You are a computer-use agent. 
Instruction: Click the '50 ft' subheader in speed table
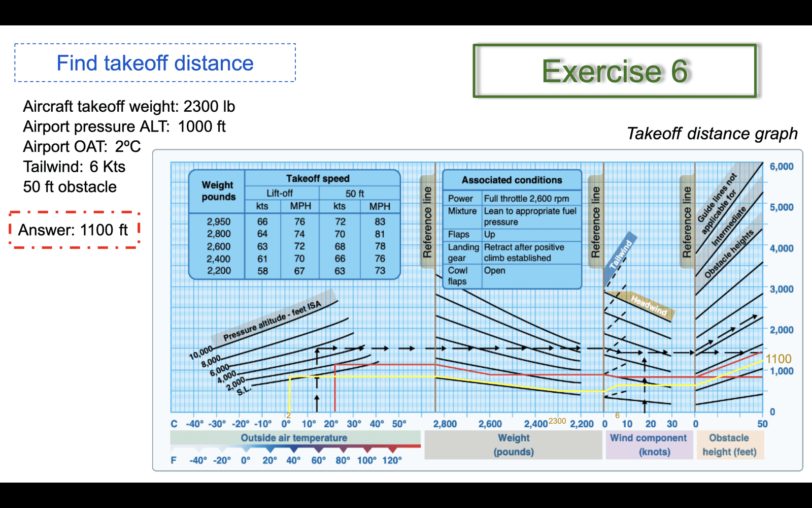[x=355, y=194]
